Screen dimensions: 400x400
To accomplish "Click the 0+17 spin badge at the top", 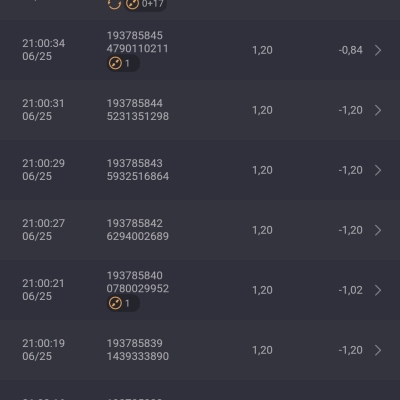I will [x=146, y=5].
